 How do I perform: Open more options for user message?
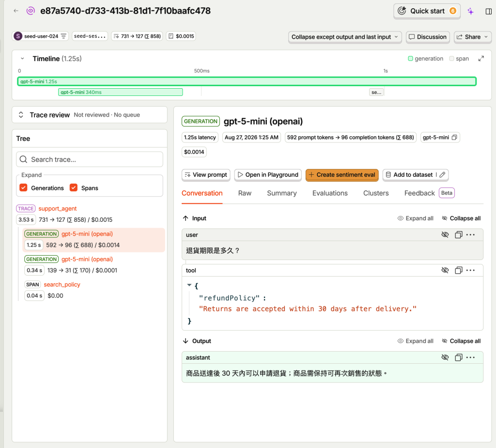(x=470, y=235)
